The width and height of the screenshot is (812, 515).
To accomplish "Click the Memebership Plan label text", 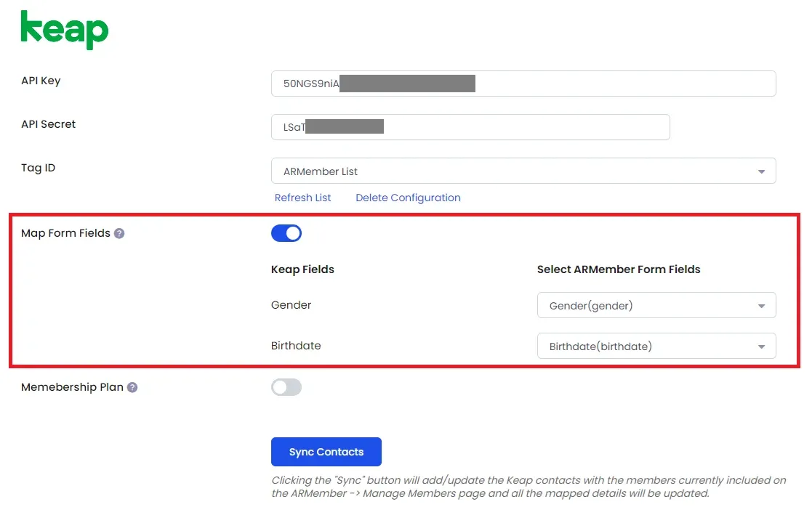I will coord(72,387).
